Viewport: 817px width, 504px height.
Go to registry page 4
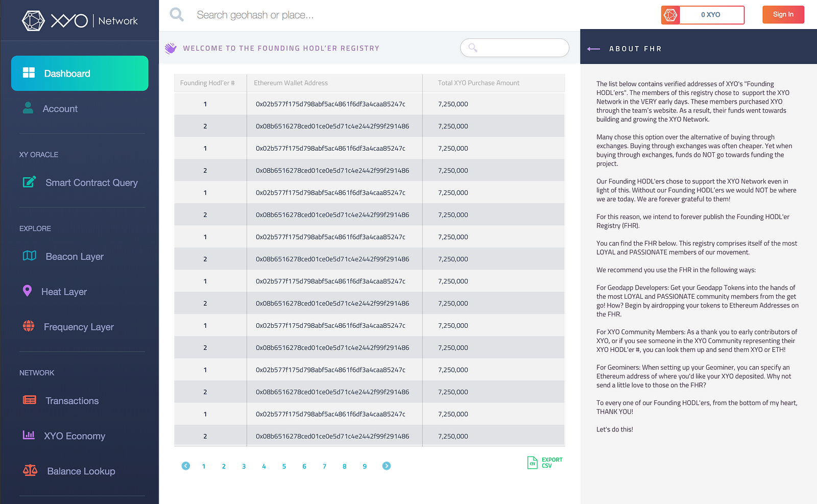(x=264, y=466)
